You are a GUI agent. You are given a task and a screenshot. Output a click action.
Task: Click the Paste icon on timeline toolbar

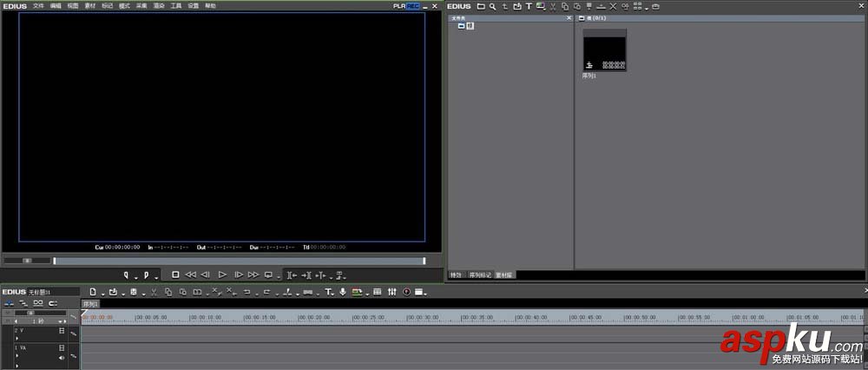183,292
